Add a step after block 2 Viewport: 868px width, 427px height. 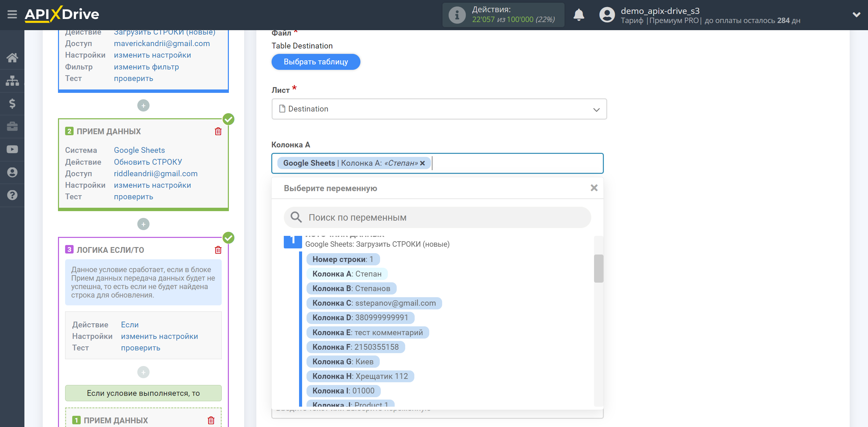pyautogui.click(x=143, y=224)
